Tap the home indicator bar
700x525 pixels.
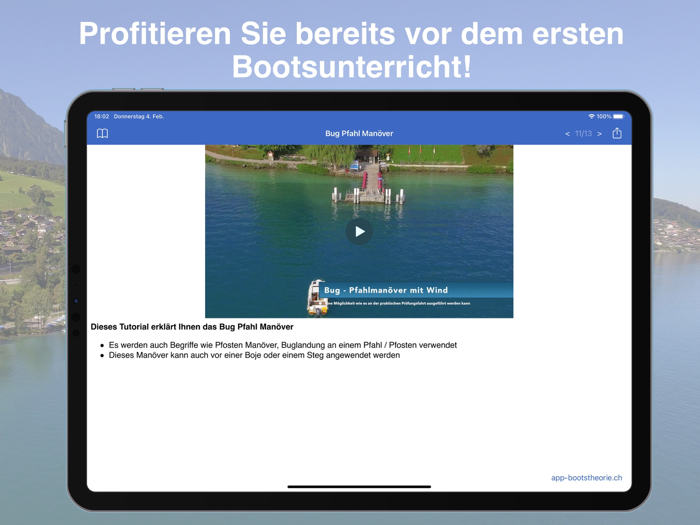pos(359,487)
